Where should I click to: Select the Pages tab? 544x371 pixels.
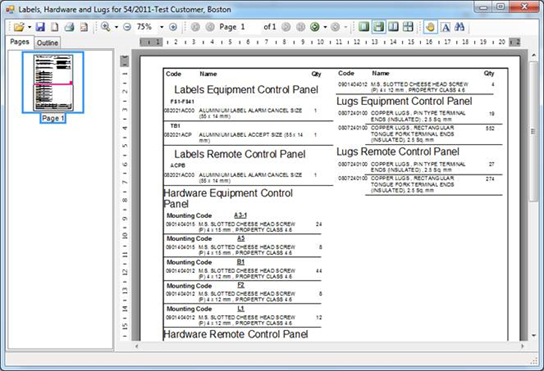click(x=19, y=42)
